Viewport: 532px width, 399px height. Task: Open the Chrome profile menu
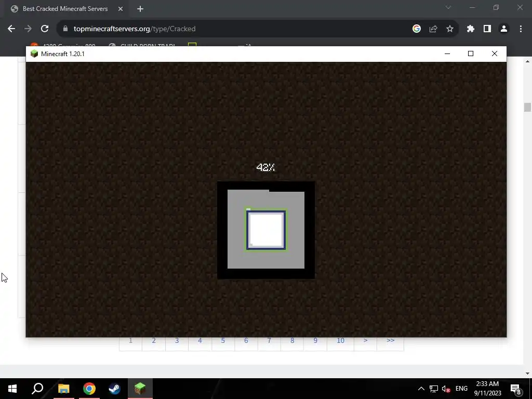(504, 29)
